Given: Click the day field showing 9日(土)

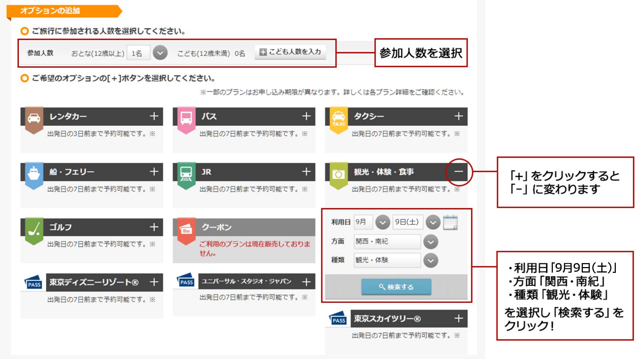Looking at the screenshot, I should coord(407,222).
